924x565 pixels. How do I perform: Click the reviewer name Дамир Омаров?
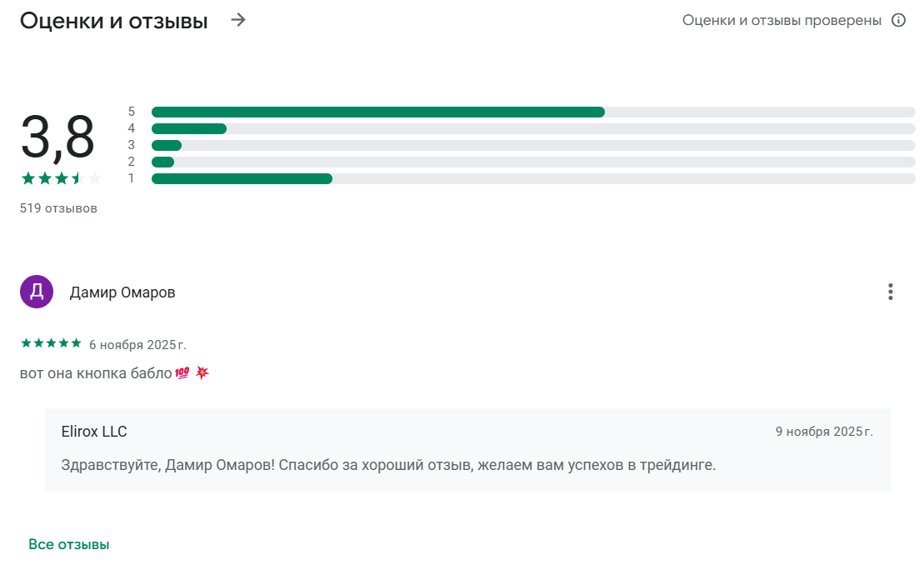tap(122, 292)
